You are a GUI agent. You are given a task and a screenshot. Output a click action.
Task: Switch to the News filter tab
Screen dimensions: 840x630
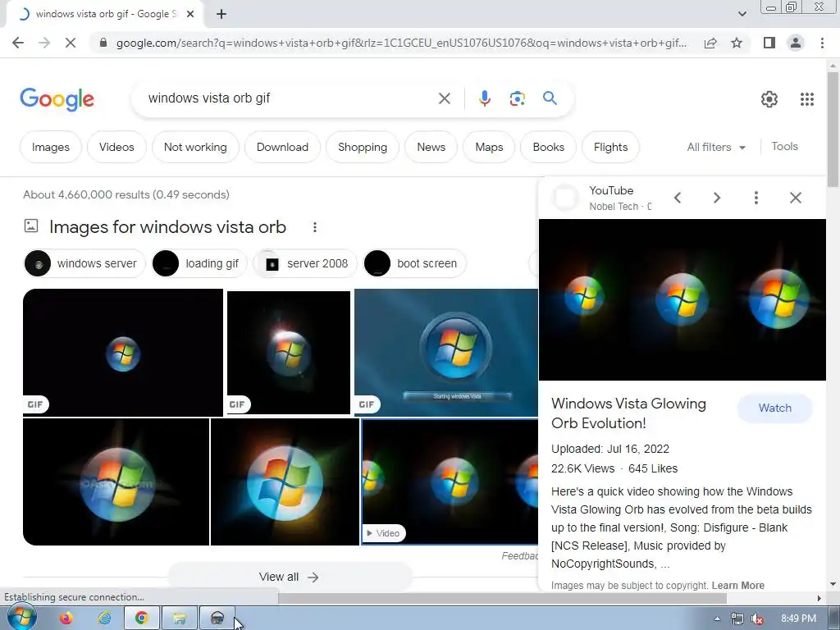coord(431,147)
